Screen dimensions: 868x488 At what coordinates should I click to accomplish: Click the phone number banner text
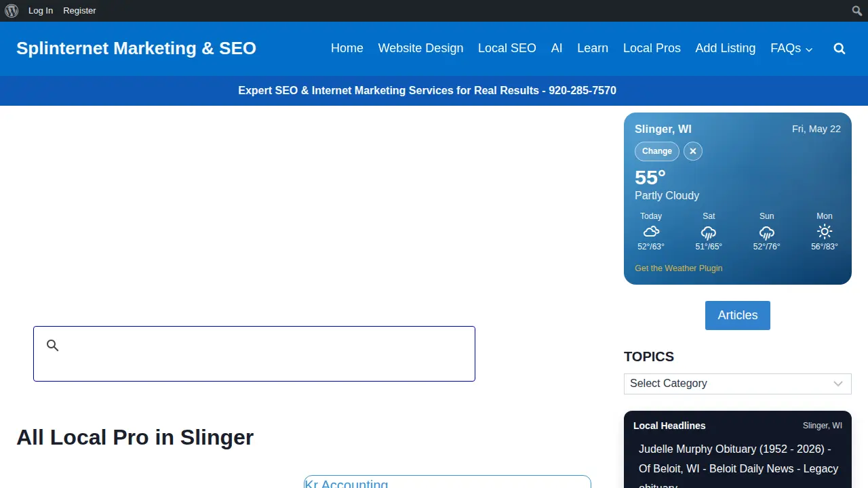coord(427,91)
